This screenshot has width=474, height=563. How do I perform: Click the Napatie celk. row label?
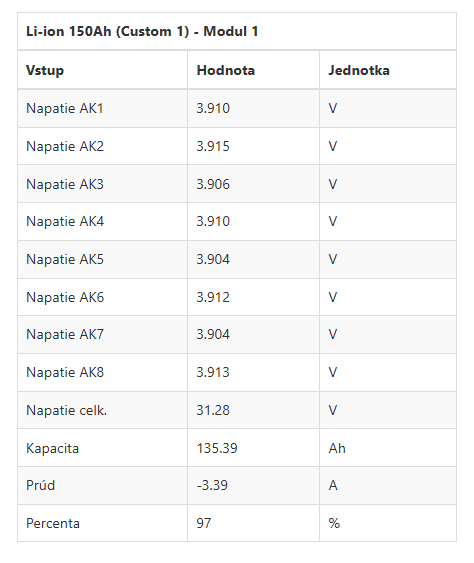(x=66, y=410)
